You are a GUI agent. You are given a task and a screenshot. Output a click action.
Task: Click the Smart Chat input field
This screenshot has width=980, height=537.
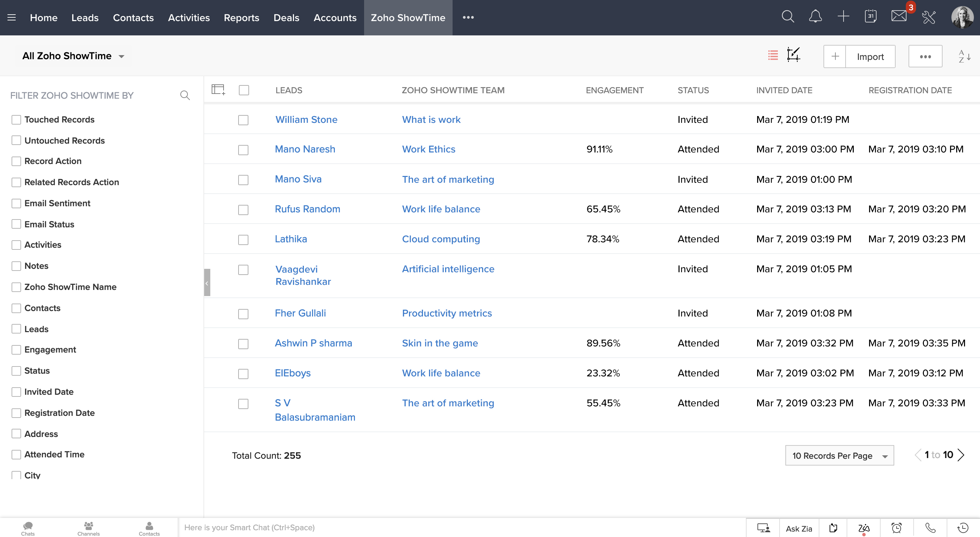pyautogui.click(x=457, y=527)
